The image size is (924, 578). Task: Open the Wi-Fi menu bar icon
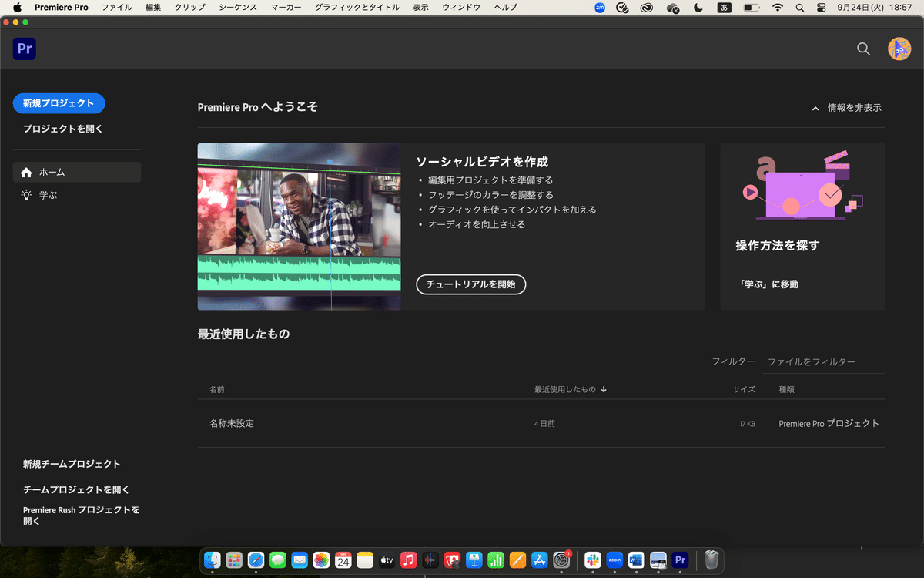pos(778,8)
